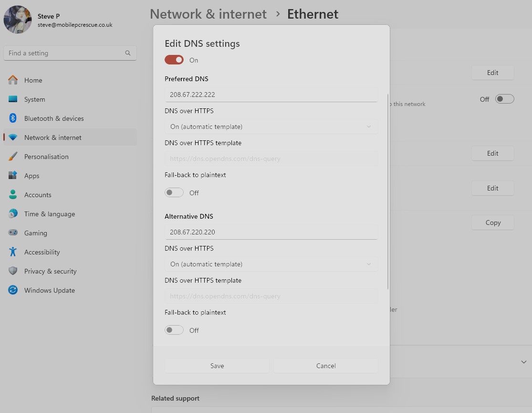This screenshot has width=532, height=413.
Task: Click the Accessibility figure icon
Action: click(x=13, y=252)
